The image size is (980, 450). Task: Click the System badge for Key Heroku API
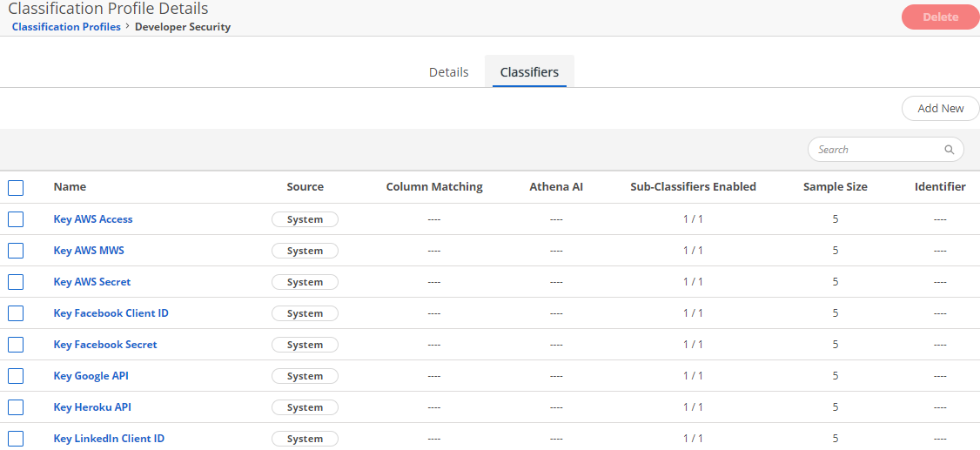point(305,406)
